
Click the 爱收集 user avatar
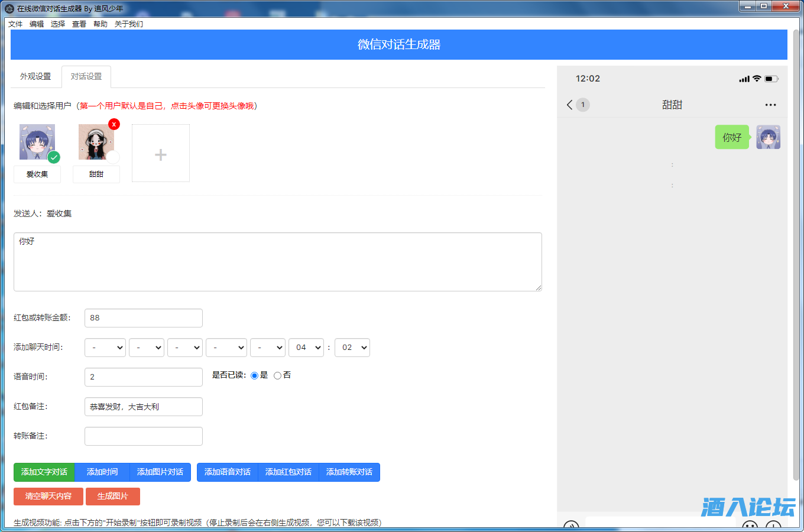coord(37,142)
